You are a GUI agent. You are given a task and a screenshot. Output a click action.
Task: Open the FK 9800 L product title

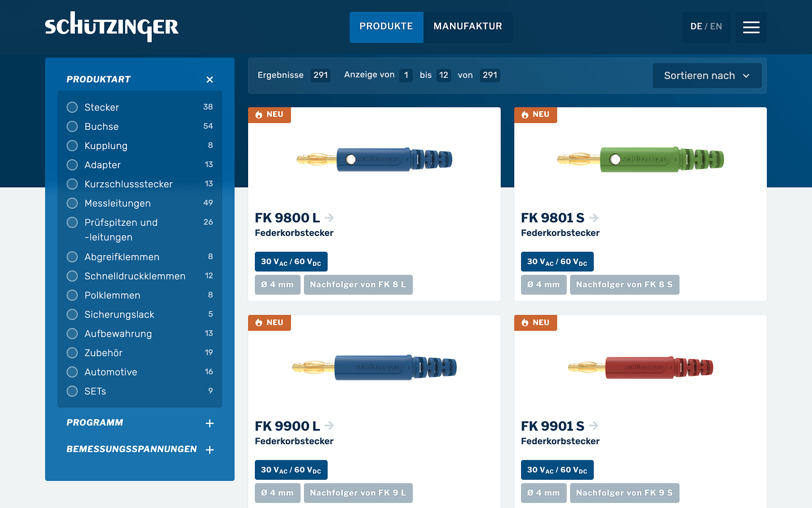tap(288, 217)
